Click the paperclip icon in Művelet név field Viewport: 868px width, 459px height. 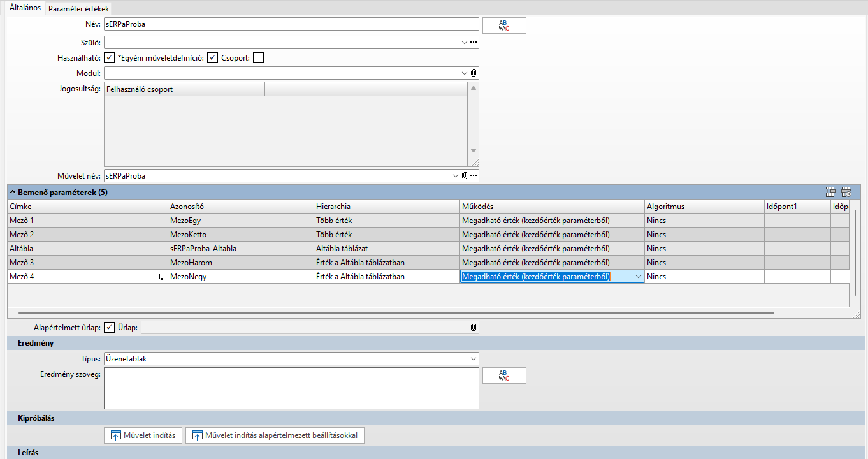(465, 175)
